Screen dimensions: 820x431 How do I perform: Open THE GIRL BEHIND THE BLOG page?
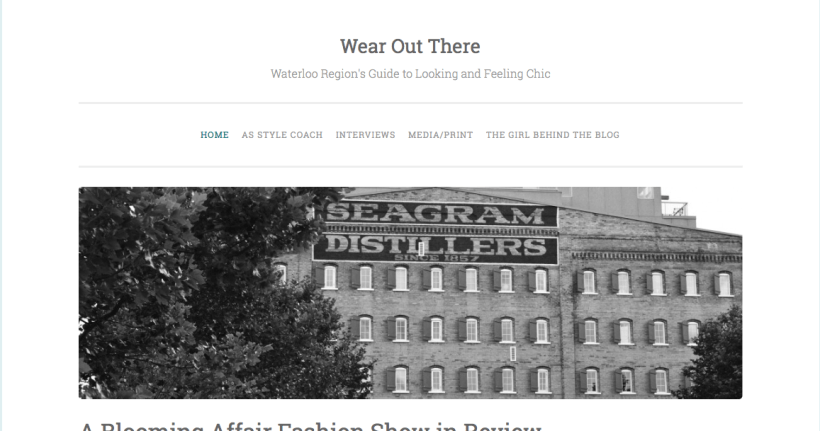552,135
